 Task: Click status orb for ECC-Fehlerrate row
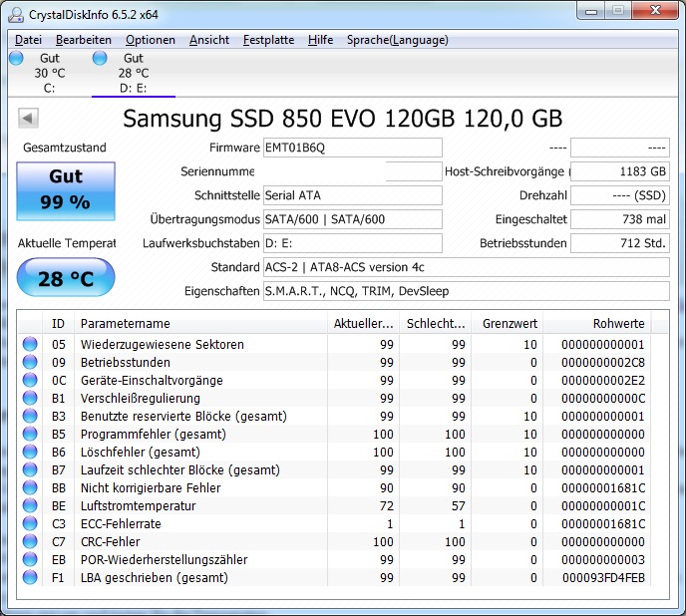(30, 523)
